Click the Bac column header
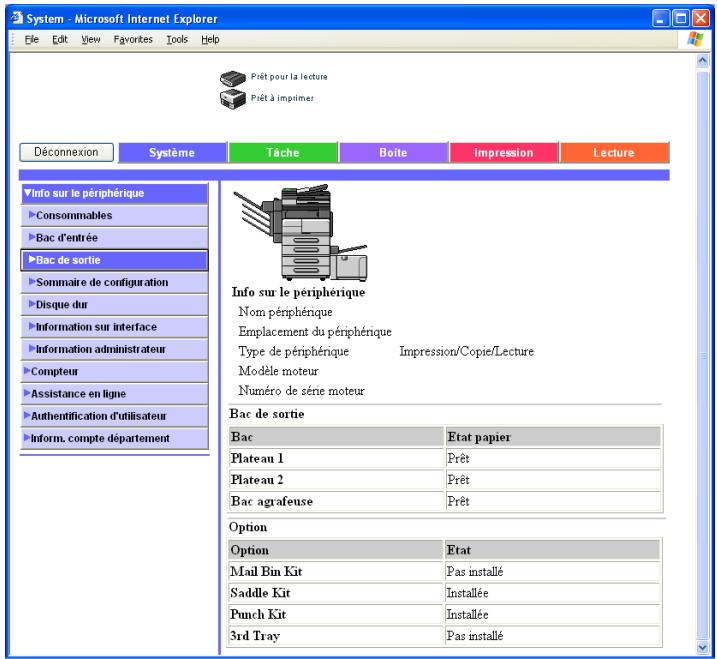The height and width of the screenshot is (659, 717). coord(336,437)
